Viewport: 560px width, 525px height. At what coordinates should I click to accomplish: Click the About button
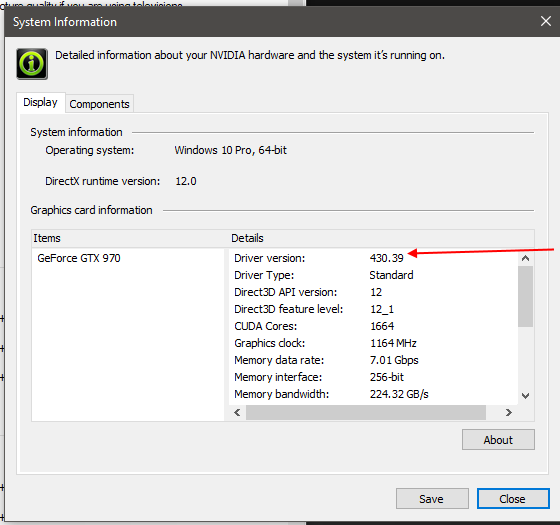click(498, 440)
